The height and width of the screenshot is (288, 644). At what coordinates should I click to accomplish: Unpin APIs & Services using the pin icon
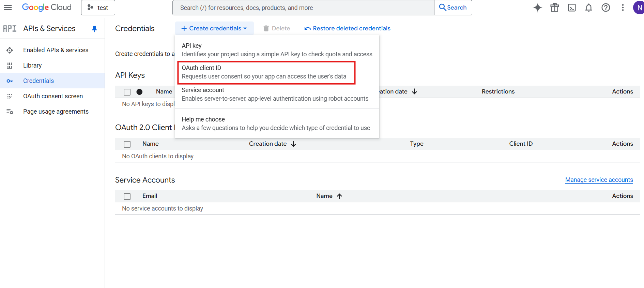coord(94,29)
